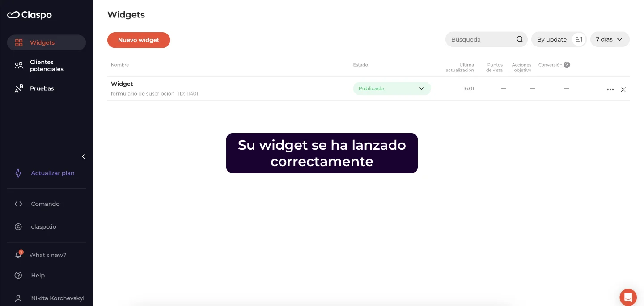Open the By update sorting option
Image resolution: width=644 pixels, height=306 pixels.
click(x=551, y=39)
